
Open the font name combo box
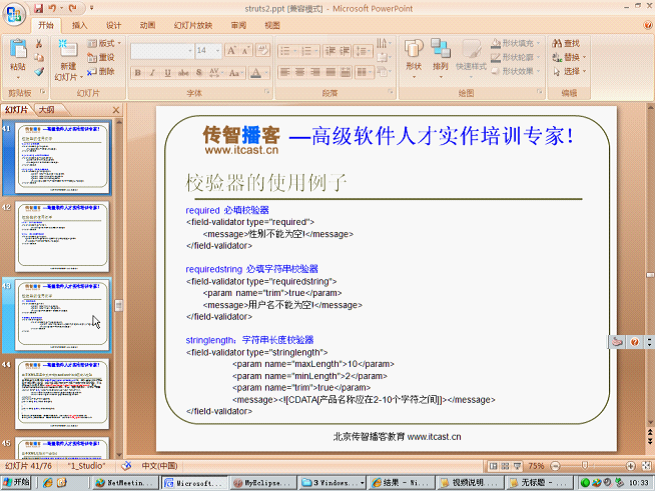coord(162,51)
